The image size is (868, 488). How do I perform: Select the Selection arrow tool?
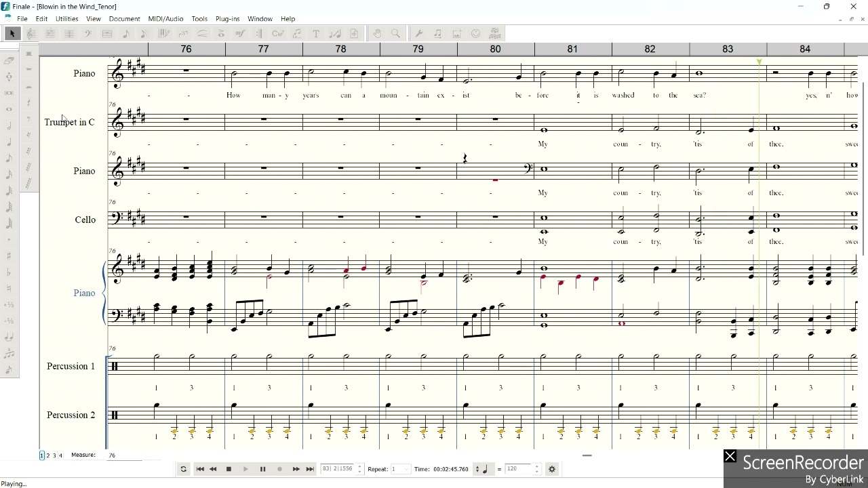(x=12, y=33)
